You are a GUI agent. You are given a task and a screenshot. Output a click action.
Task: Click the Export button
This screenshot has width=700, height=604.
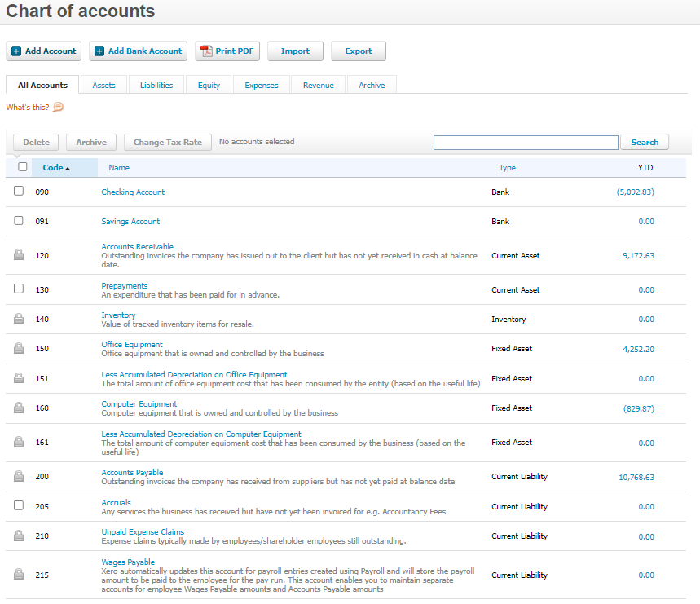[x=358, y=50]
